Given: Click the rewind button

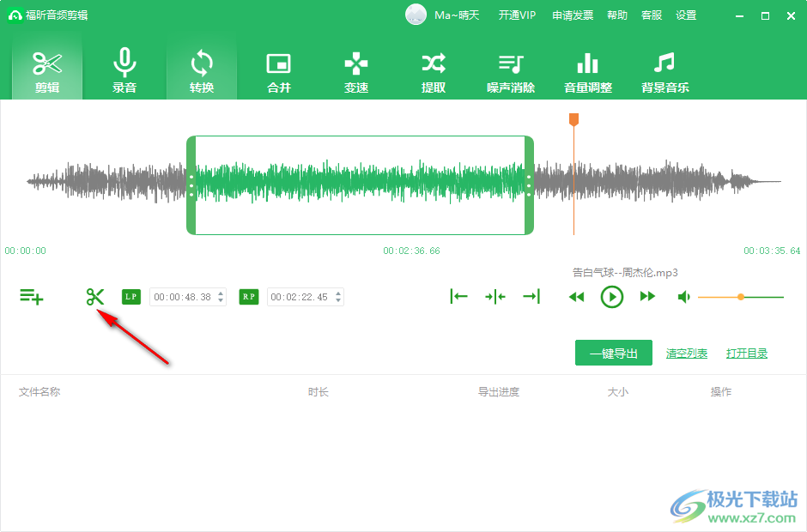Looking at the screenshot, I should (576, 297).
